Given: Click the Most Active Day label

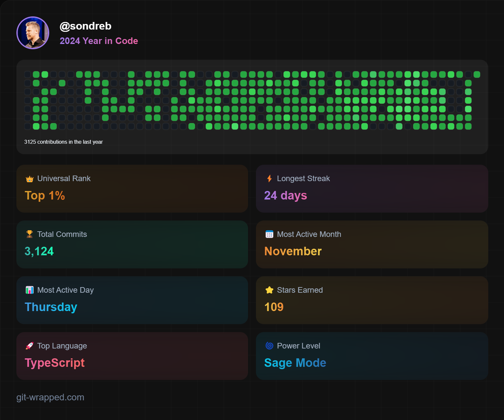Looking at the screenshot, I should coord(66,290).
